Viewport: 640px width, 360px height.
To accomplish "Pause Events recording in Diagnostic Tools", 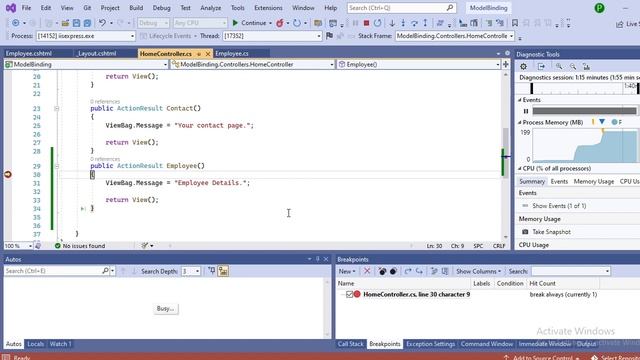I will pos(526,111).
